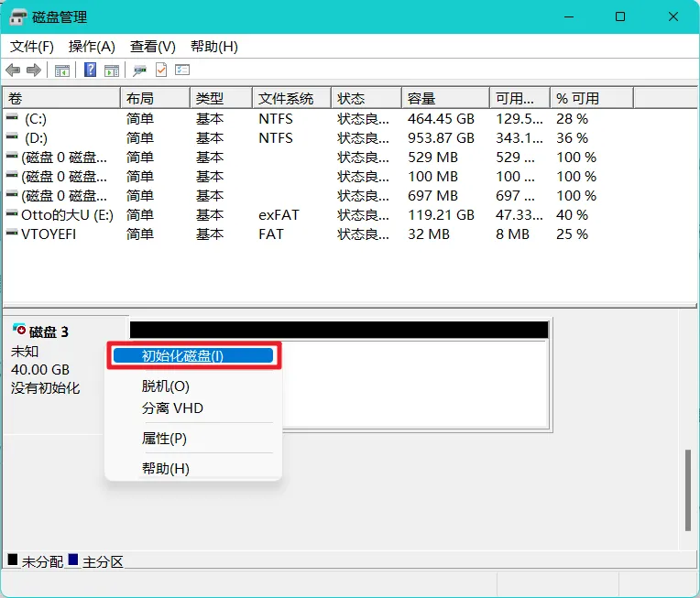Click the 36 % free cell
700x598 pixels.
point(573,138)
